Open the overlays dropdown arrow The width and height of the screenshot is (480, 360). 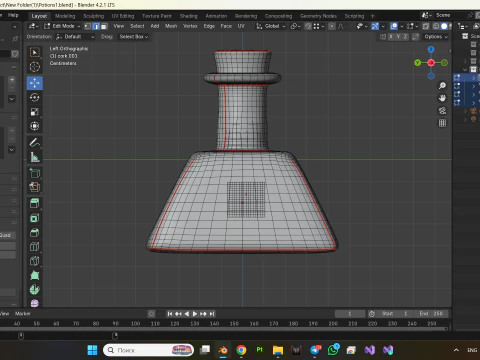tap(402, 26)
